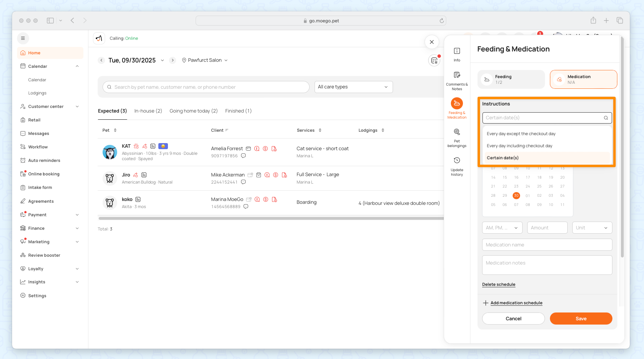This screenshot has height=359, width=644.
Task: Open the Info panel icon
Action: point(457,54)
